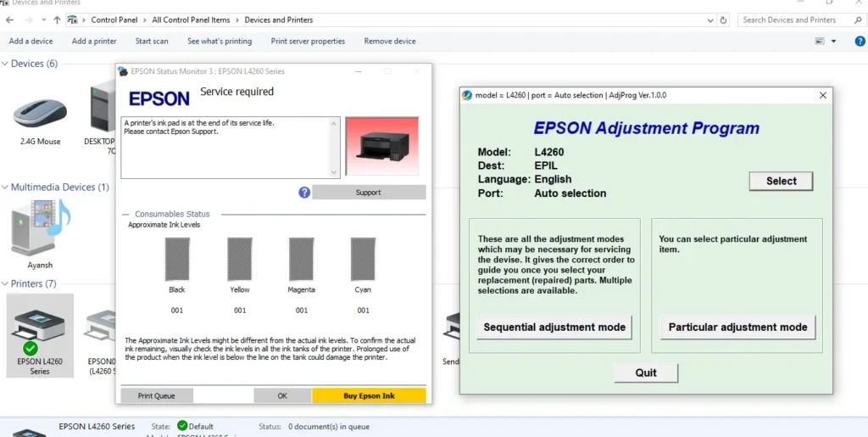This screenshot has height=437, width=868.
Task: Click the search magnifier icon
Action: pos(858,20)
